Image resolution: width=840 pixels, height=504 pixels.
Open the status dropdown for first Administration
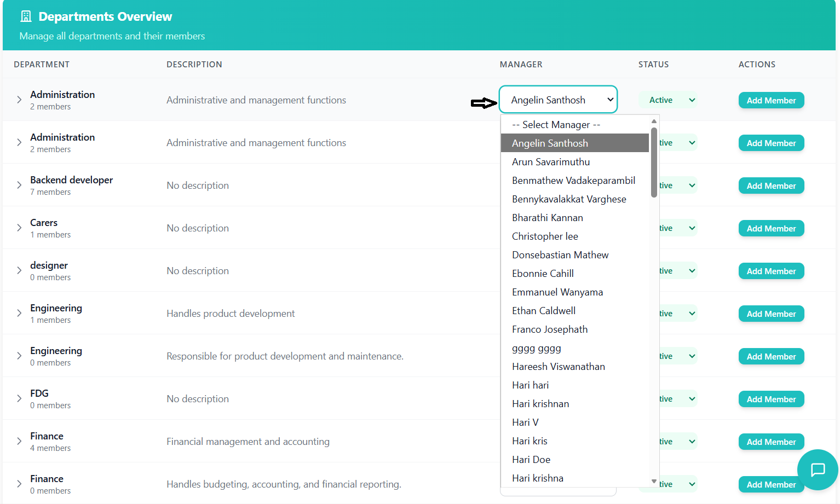point(668,100)
